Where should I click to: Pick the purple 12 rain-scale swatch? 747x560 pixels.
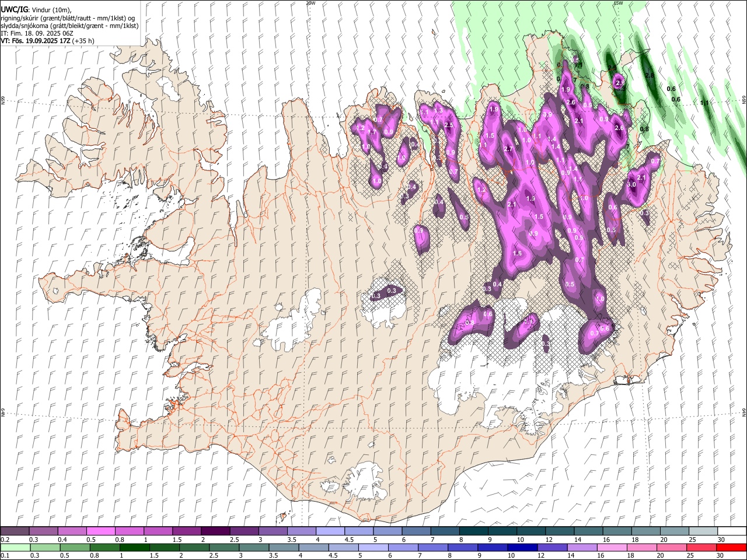(552, 548)
